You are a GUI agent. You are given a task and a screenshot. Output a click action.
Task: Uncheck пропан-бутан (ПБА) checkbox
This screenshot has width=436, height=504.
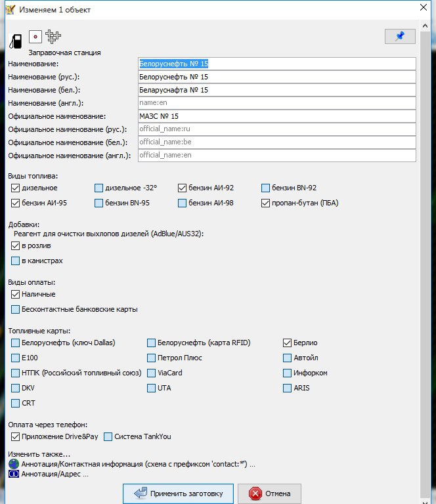pyautogui.click(x=265, y=203)
